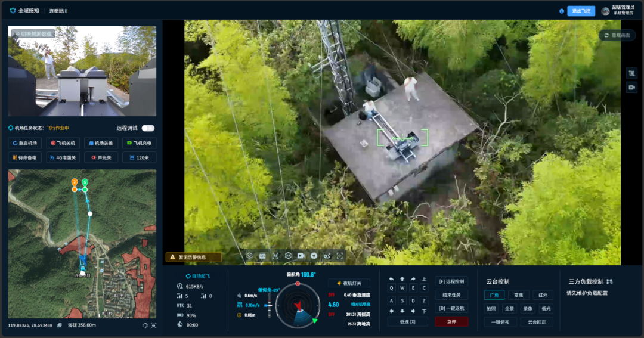Click the map locate crosshair icon

pos(145,325)
